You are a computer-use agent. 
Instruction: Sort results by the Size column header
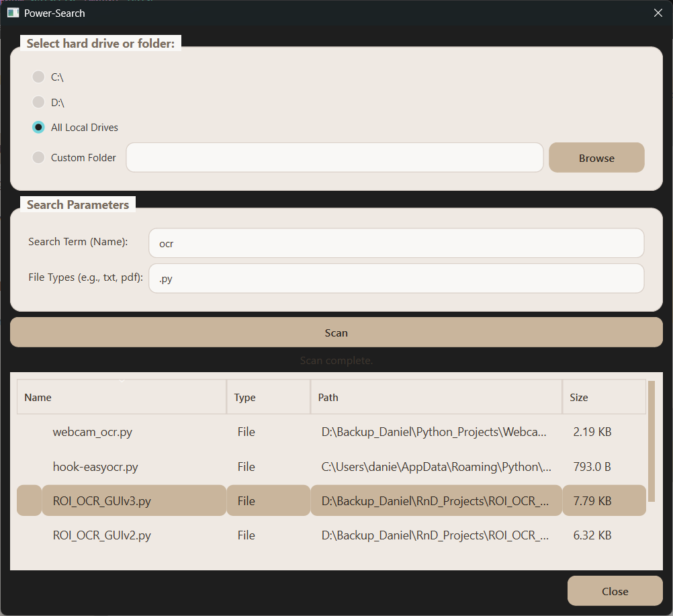point(604,397)
